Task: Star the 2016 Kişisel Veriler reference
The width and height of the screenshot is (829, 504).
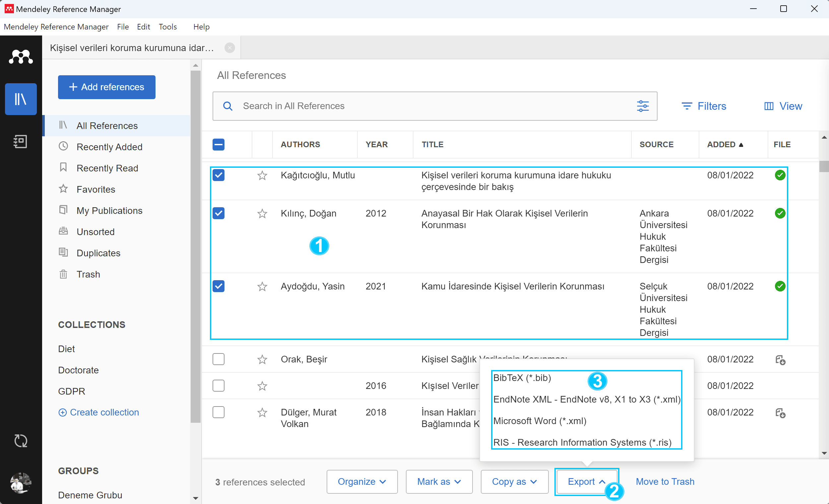Action: [262, 386]
